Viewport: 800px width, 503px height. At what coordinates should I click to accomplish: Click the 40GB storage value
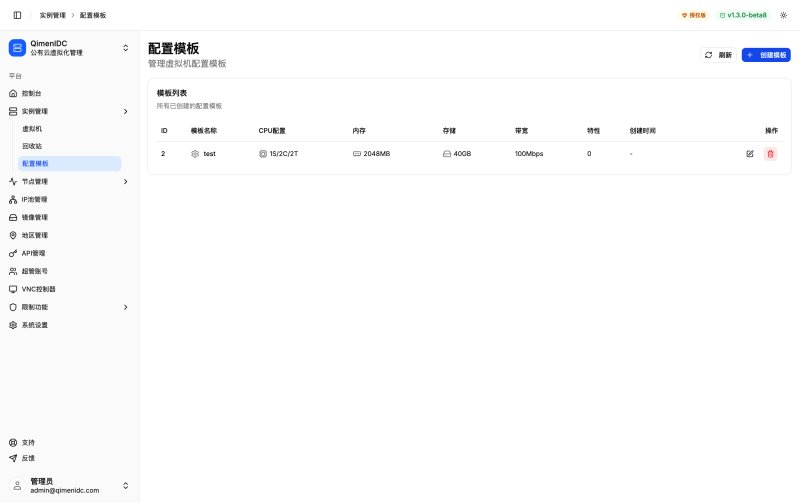coord(462,154)
